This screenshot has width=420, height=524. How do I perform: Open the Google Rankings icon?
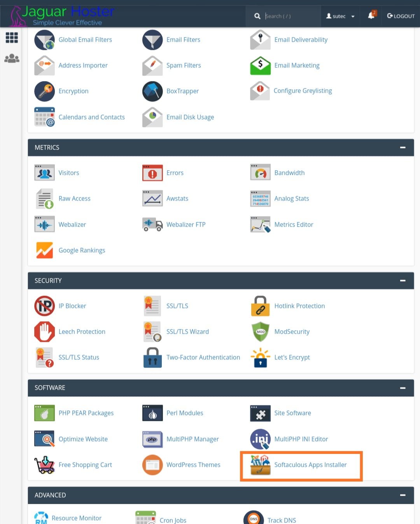(x=44, y=250)
